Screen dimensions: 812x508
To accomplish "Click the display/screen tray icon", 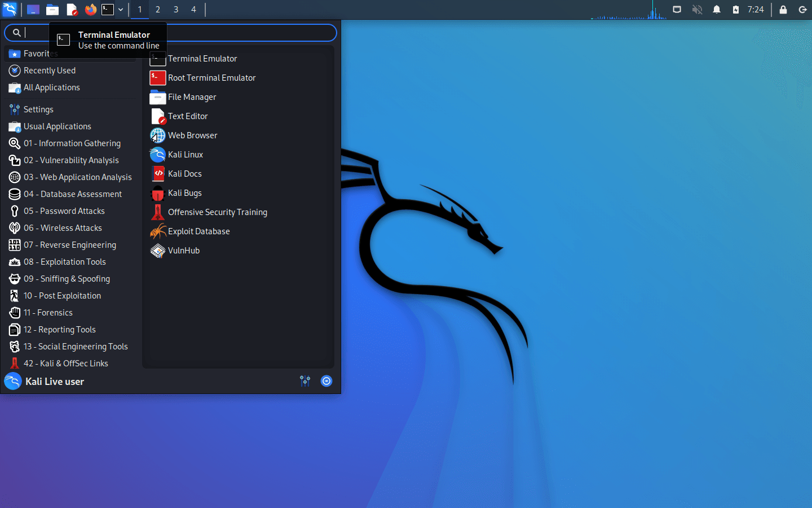I will [677, 10].
